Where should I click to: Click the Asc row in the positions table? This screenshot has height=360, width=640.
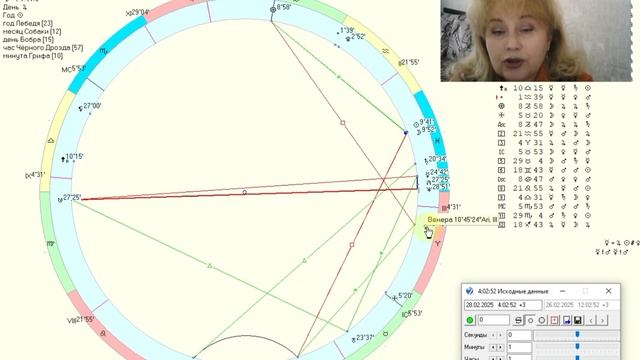tap(544, 124)
